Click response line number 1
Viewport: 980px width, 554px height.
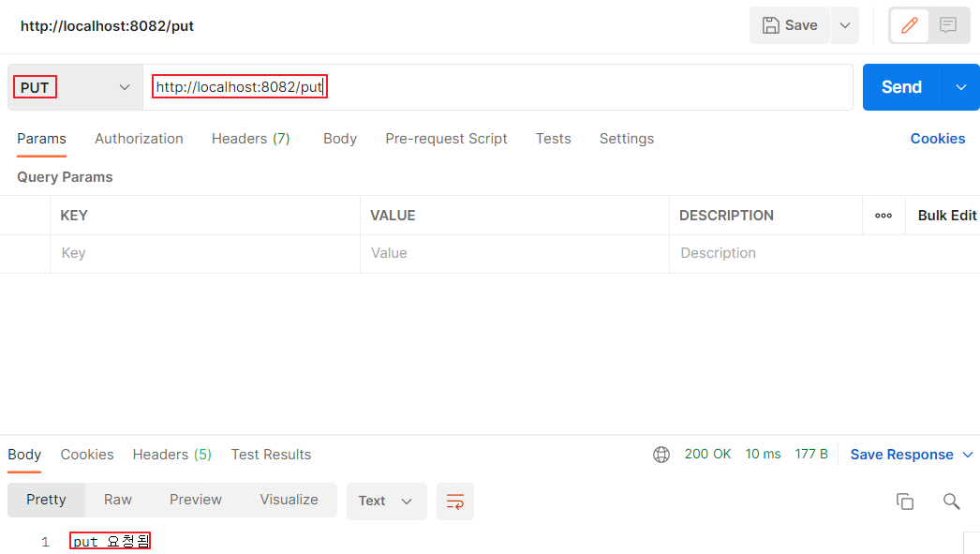point(45,542)
